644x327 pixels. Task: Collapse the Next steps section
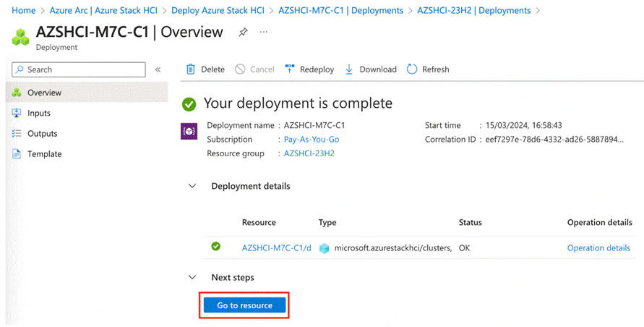click(x=192, y=277)
